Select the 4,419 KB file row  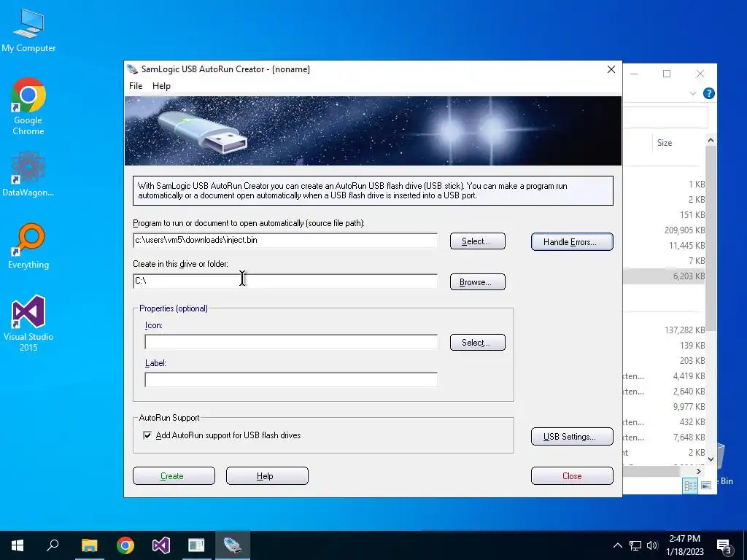[664, 376]
